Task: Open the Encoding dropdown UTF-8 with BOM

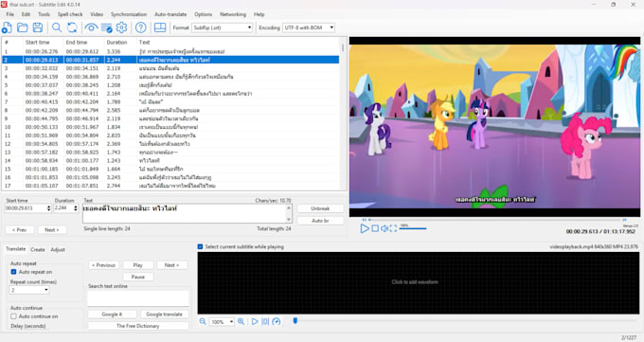Action: (309, 27)
